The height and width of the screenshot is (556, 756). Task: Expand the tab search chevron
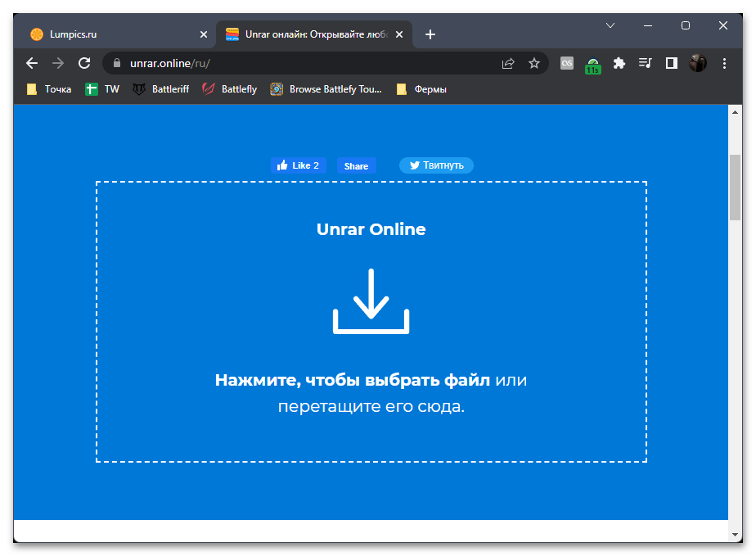pos(610,25)
